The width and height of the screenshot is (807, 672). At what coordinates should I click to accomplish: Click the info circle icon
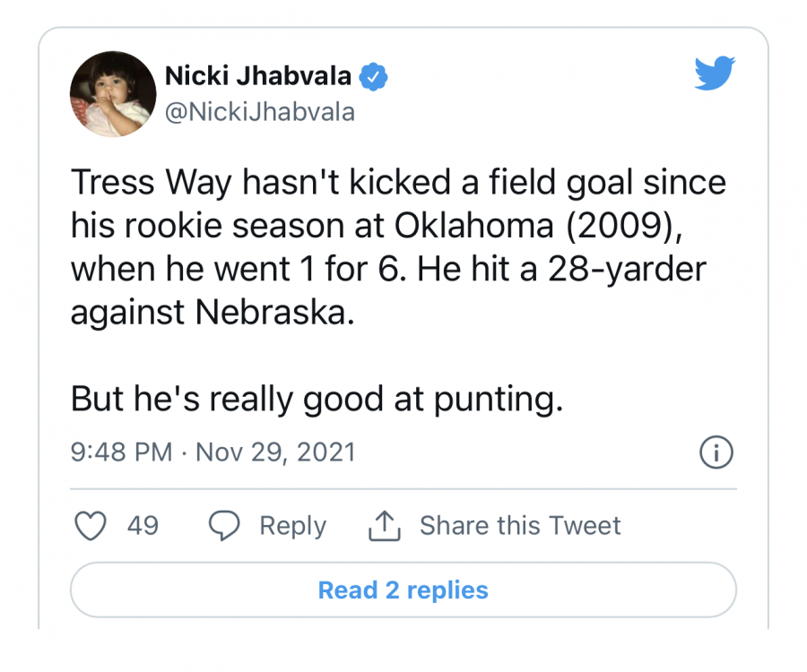[716, 452]
